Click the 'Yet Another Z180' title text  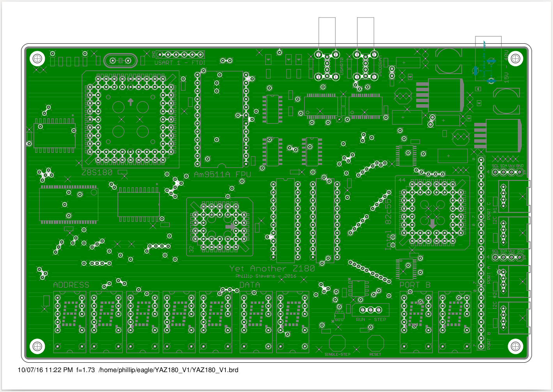tap(272, 268)
